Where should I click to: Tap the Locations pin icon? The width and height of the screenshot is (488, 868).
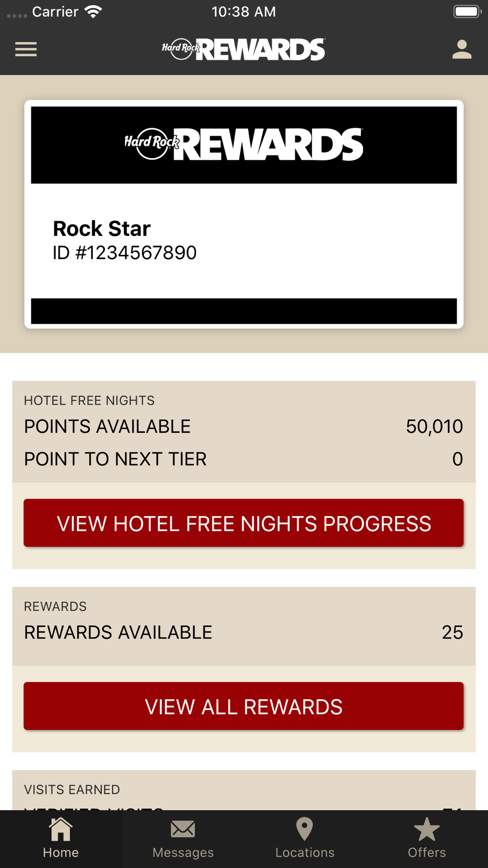(305, 829)
